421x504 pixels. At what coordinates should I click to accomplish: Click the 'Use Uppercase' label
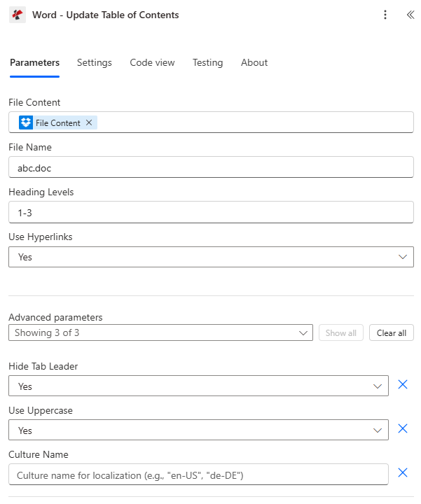click(41, 410)
